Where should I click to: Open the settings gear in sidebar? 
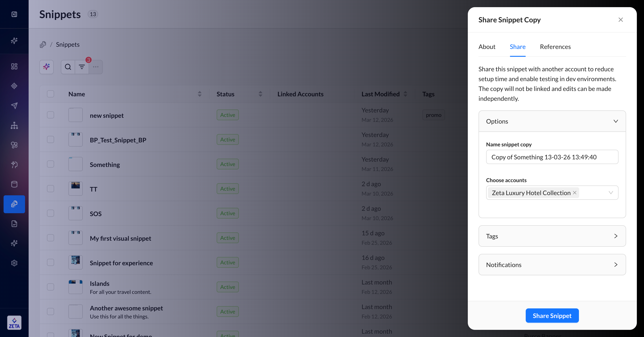[14, 263]
